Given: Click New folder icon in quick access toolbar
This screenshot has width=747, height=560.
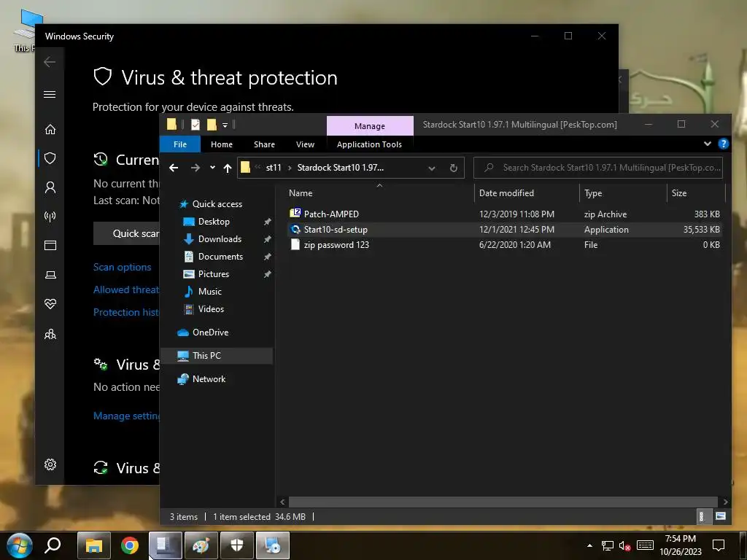Looking at the screenshot, I should (x=212, y=125).
